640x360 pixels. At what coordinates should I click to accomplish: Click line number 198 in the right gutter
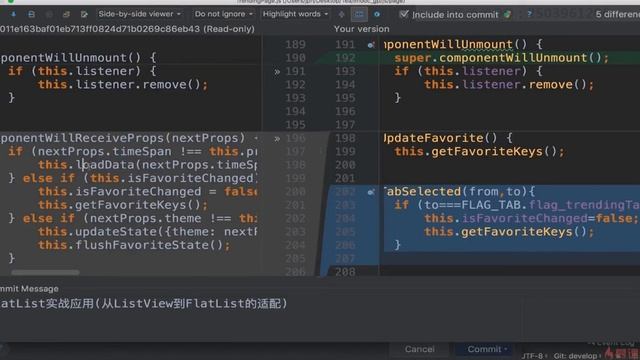[x=345, y=138]
